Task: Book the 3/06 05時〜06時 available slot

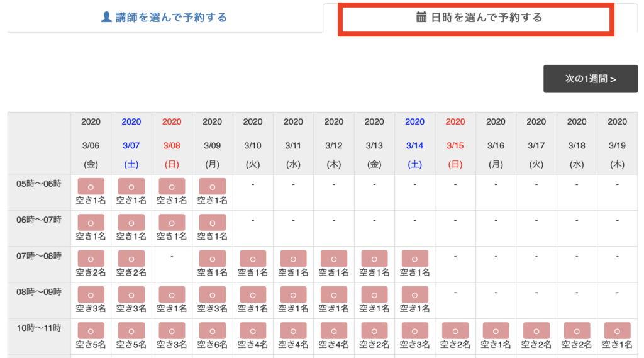Action: pyautogui.click(x=91, y=187)
